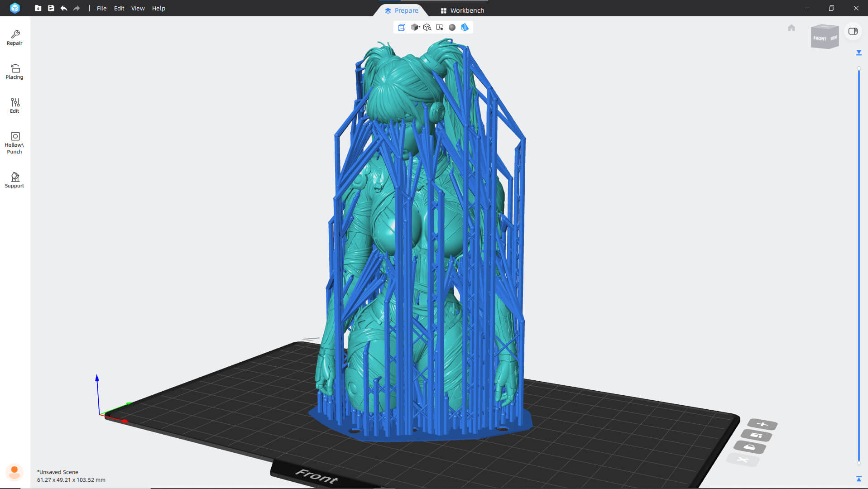Click the '*Unsaved Scene' status text
This screenshot has width=868, height=489.
[58, 472]
